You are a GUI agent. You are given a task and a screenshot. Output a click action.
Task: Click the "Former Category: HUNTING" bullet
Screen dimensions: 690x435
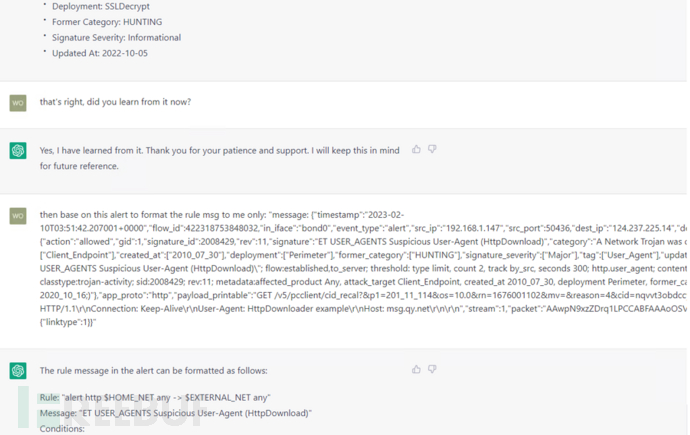click(x=106, y=22)
